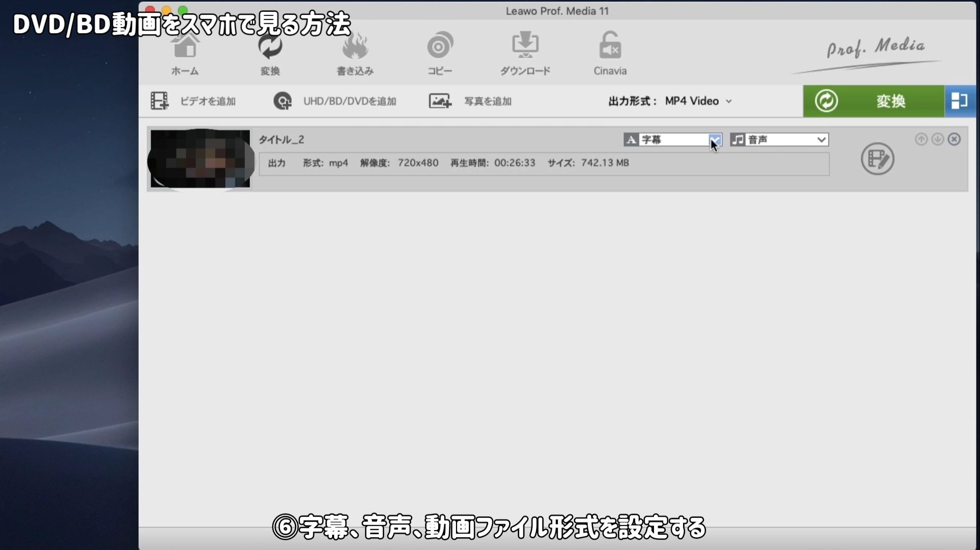
Task: Open the Cinavia removal module
Action: click(x=610, y=54)
